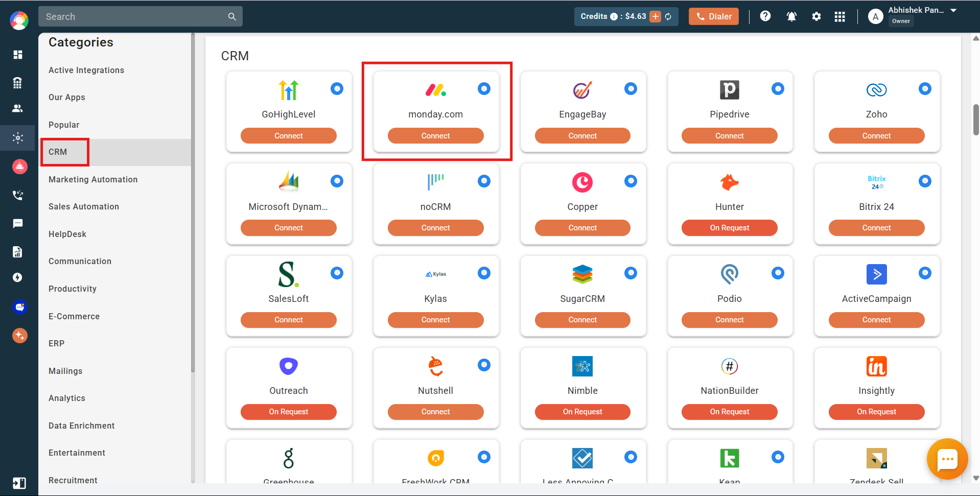The image size is (980, 496).
Task: Select Data Enrichment category
Action: coord(82,426)
